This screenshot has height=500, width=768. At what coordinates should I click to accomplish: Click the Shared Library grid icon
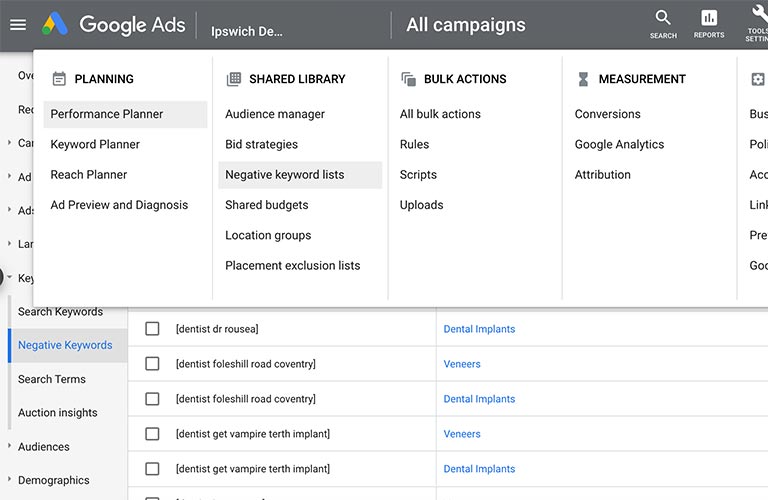click(x=234, y=79)
